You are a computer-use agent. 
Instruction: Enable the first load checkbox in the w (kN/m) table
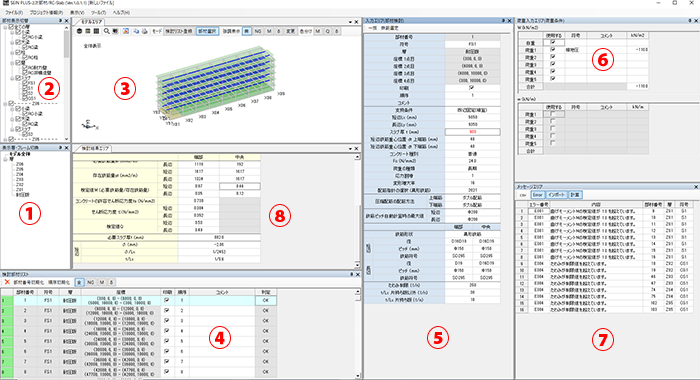[x=553, y=114]
